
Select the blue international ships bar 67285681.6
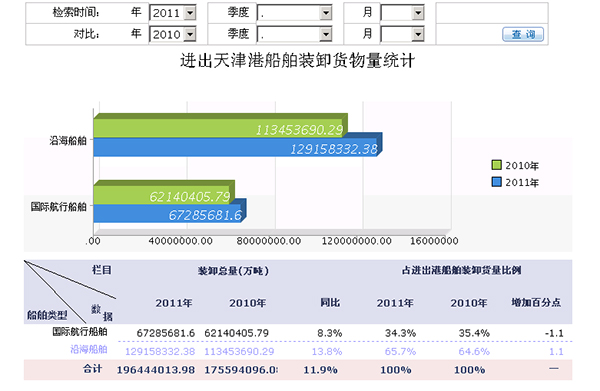coord(170,213)
